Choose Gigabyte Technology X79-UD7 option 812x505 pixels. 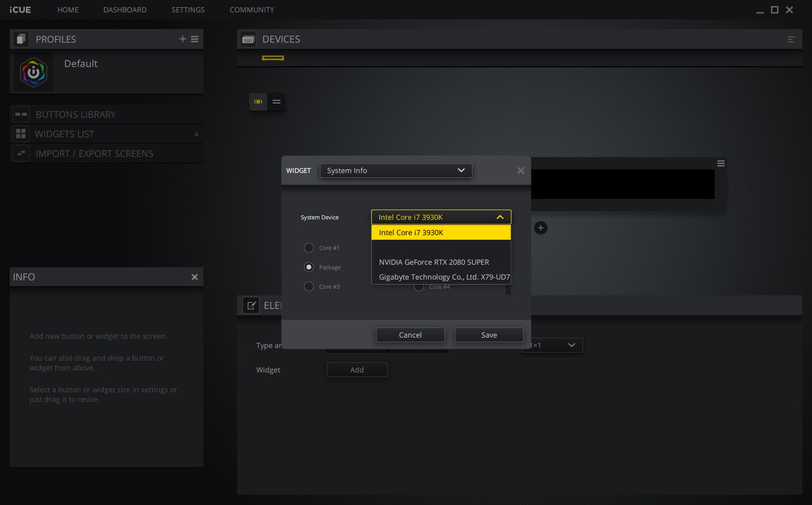pos(441,277)
